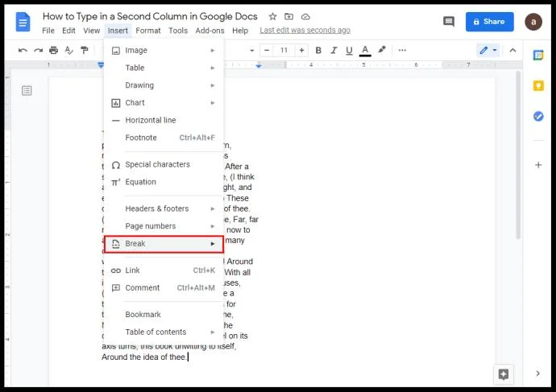Open the Add-ons menu
This screenshot has height=392, width=556.
[x=210, y=31]
